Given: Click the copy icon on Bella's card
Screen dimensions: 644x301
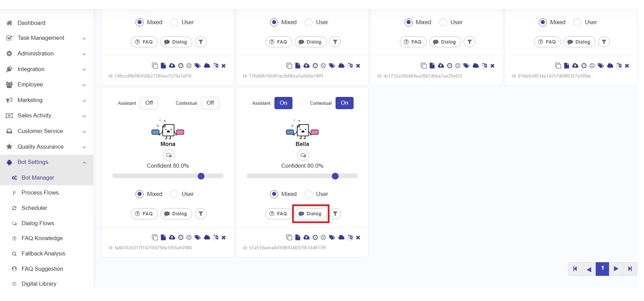Looking at the screenshot, I should click(289, 237).
